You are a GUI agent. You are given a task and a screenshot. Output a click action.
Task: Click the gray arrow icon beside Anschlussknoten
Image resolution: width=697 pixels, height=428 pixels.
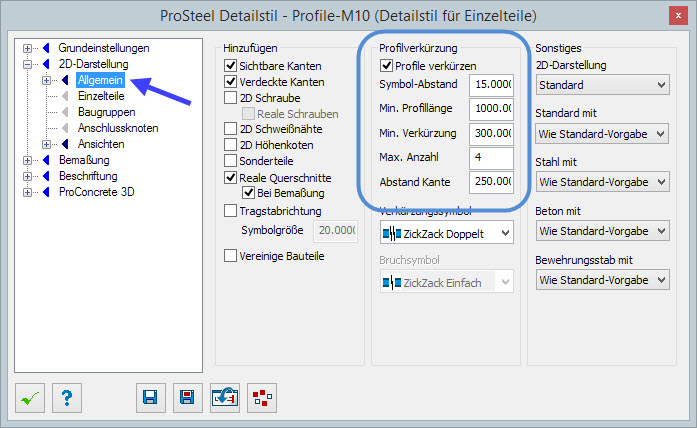click(x=65, y=128)
